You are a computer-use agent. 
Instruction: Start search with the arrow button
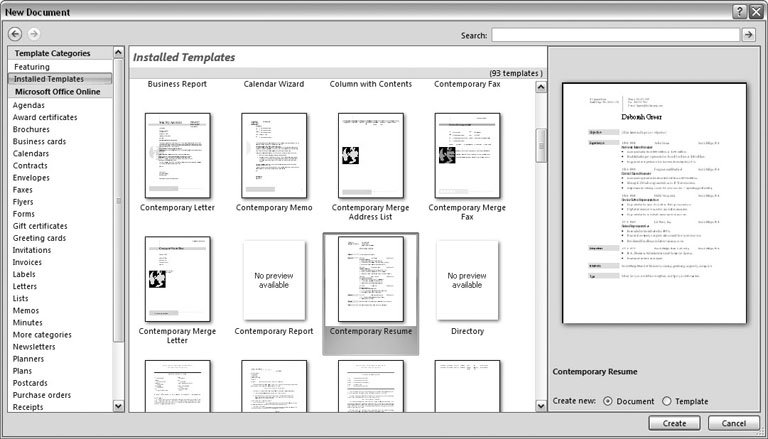click(x=748, y=35)
